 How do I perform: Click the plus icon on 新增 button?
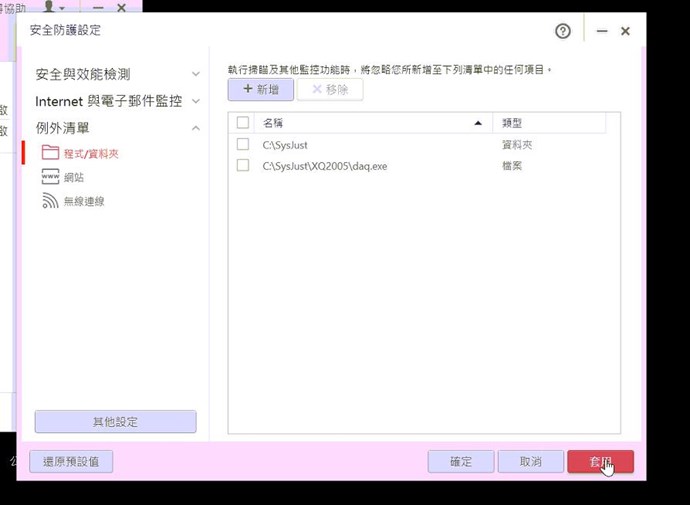(x=247, y=89)
